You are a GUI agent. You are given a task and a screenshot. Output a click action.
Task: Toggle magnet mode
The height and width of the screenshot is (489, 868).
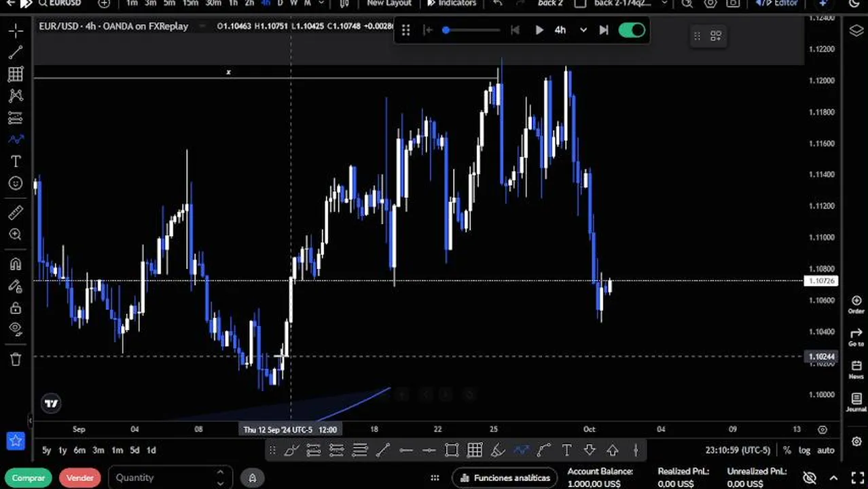pos(16,264)
